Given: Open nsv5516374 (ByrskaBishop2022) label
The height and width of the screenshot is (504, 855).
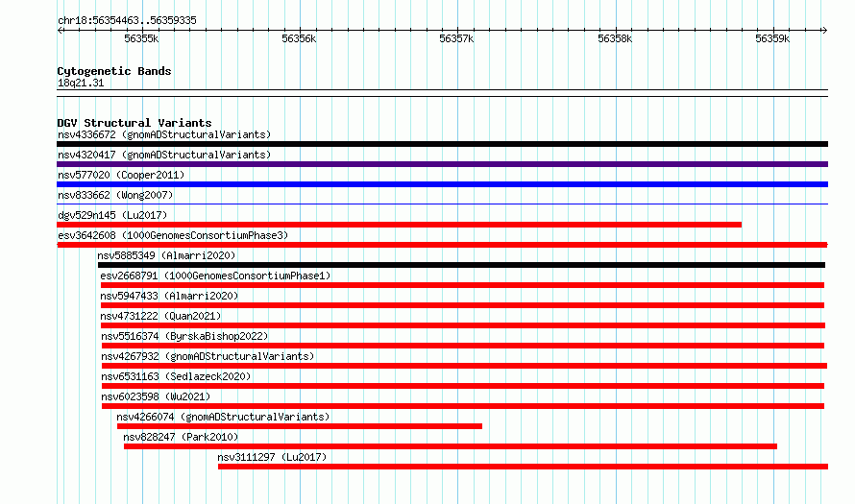Looking at the screenshot, I should tap(184, 336).
